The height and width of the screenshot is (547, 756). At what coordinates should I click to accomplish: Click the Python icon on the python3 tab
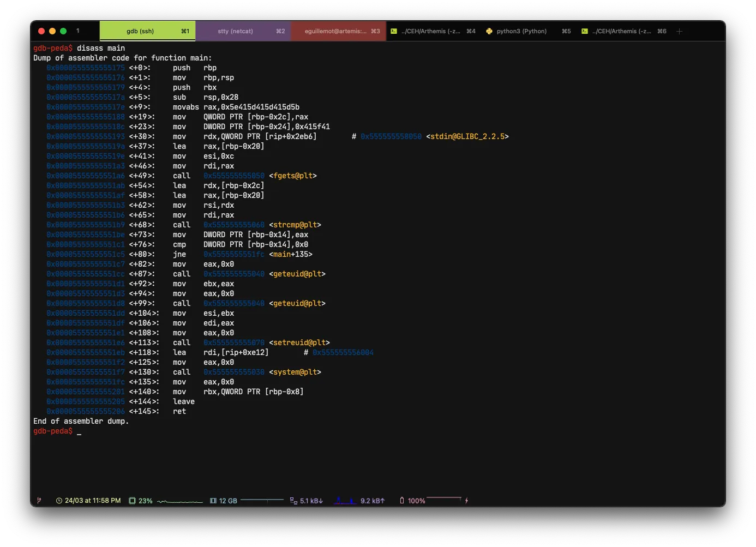click(489, 31)
